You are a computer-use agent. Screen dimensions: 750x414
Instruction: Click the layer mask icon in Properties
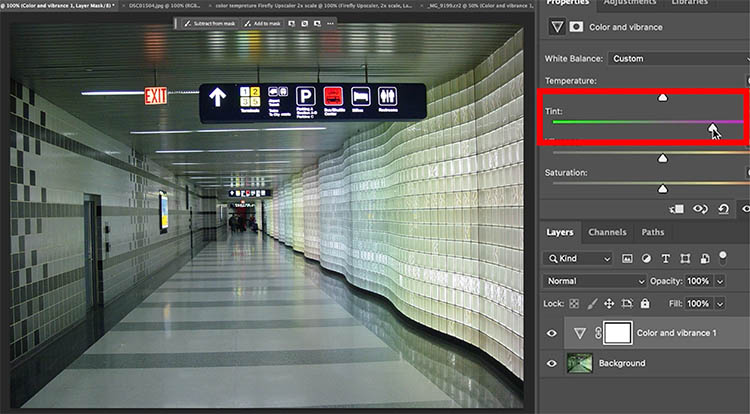[x=577, y=27]
